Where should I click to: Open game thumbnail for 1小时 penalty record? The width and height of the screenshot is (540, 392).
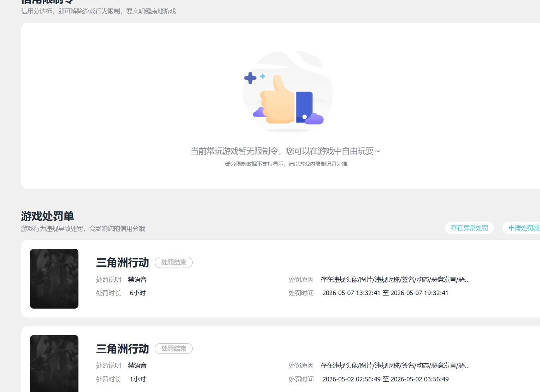click(x=54, y=363)
